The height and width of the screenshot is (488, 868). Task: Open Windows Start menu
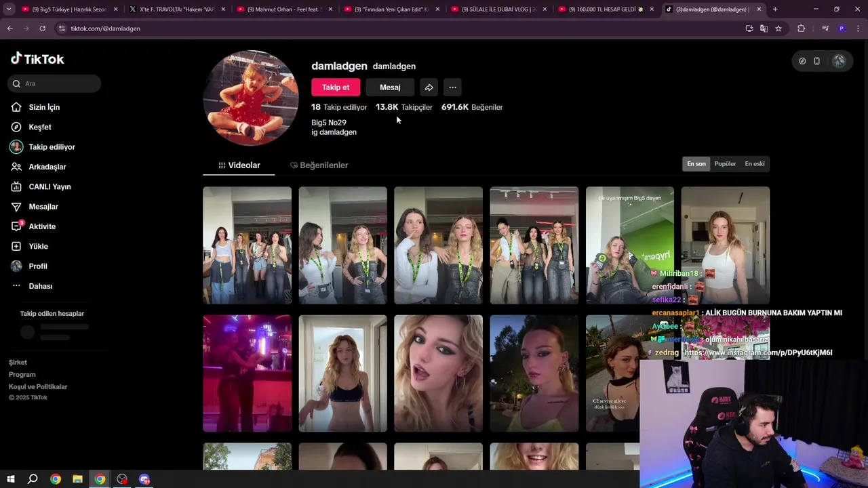(10, 479)
